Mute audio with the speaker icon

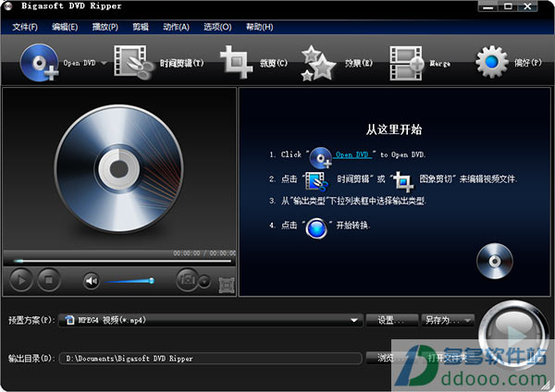[x=92, y=281]
